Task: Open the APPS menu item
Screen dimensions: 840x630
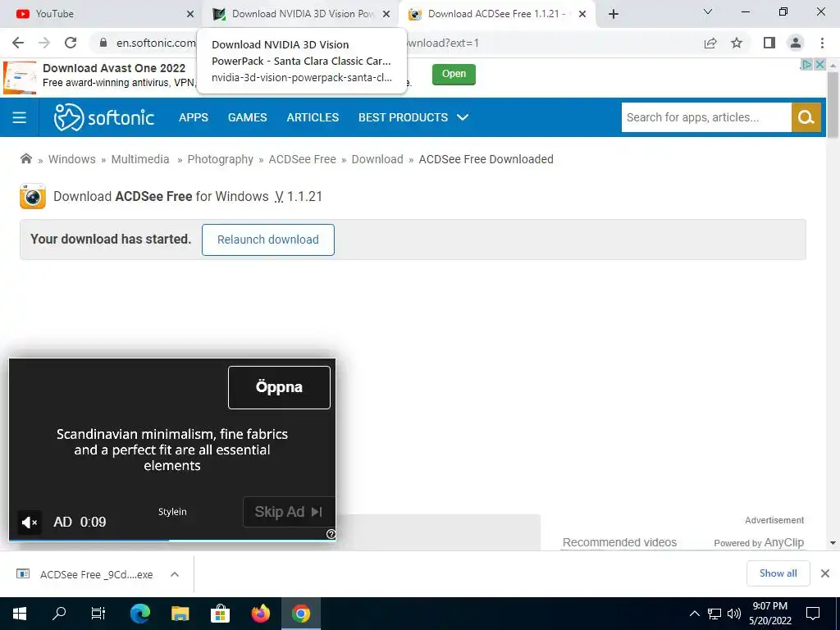Action: 194,117
